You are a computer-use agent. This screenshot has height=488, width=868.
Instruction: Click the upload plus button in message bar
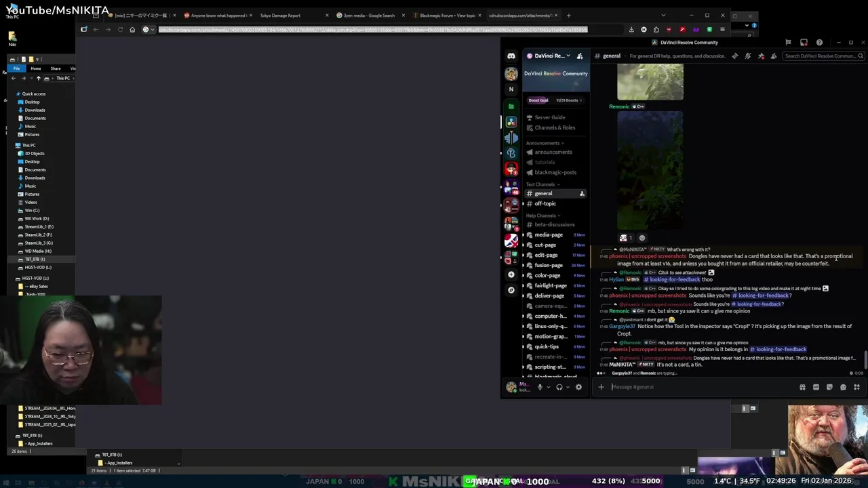point(601,387)
